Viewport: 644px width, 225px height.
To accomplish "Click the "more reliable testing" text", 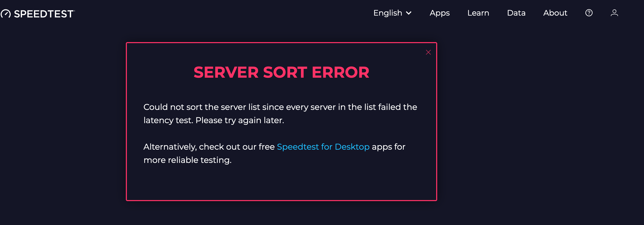I will coord(187,160).
